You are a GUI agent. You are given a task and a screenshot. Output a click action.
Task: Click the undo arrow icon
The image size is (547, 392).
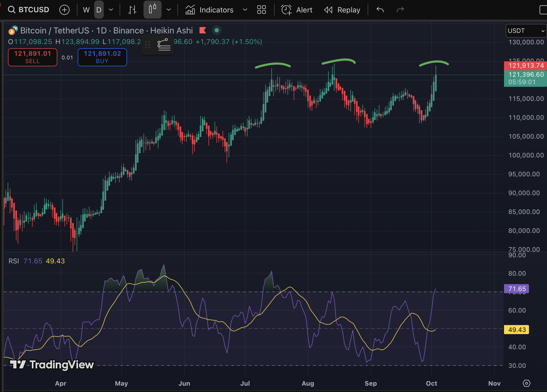click(380, 10)
